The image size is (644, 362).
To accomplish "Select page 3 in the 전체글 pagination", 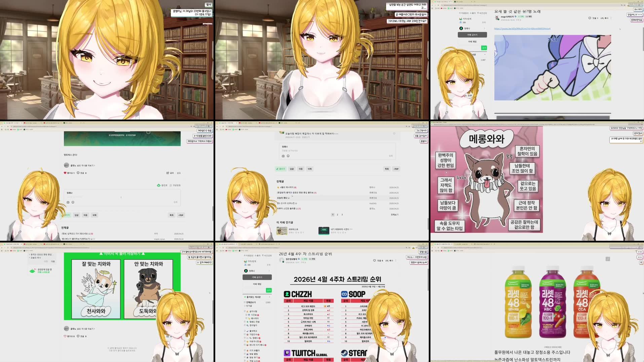I will pyautogui.click(x=342, y=215).
